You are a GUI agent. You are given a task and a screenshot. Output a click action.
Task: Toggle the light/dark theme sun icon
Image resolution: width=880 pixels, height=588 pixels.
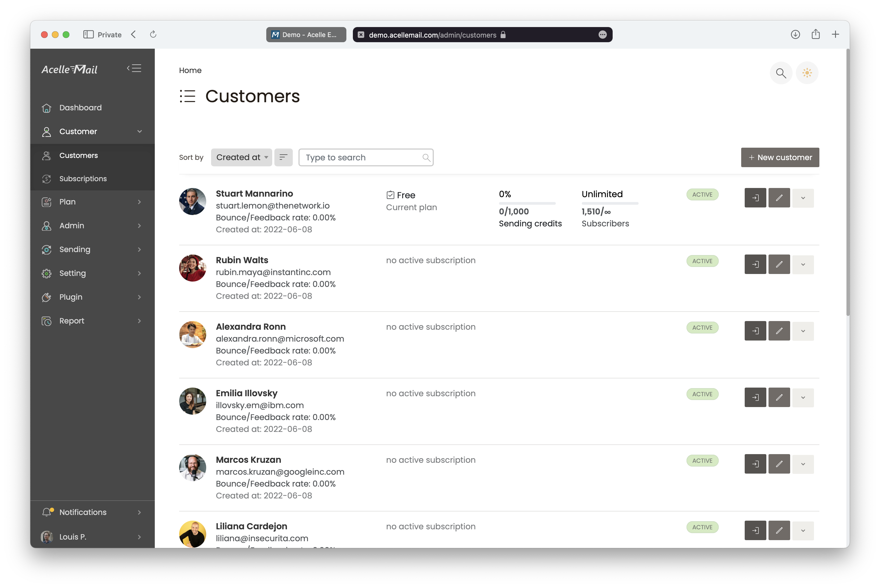(x=807, y=73)
